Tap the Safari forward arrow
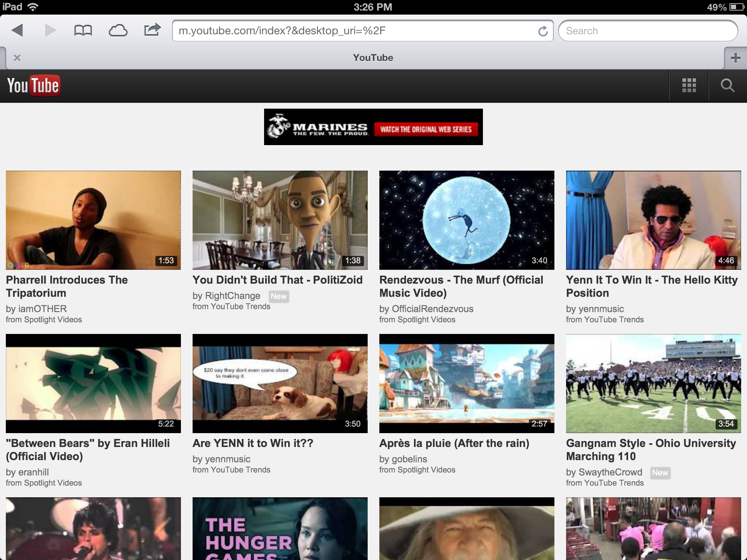The height and width of the screenshot is (560, 747). pyautogui.click(x=50, y=30)
